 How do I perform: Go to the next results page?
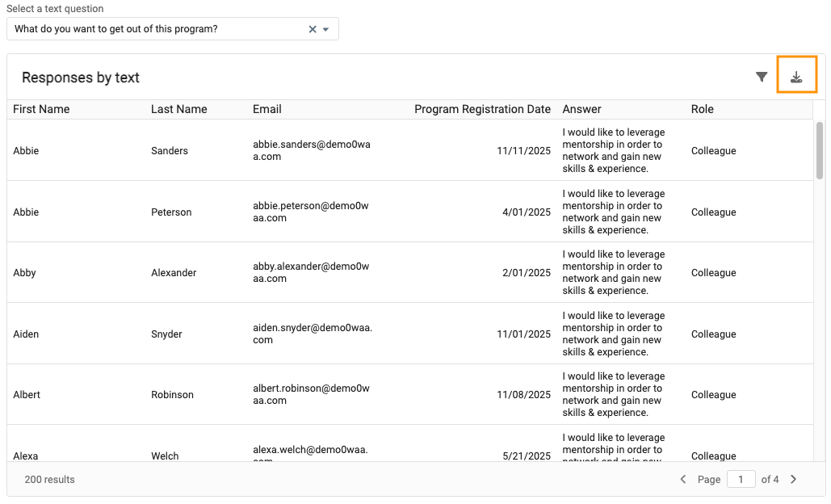tap(793, 479)
